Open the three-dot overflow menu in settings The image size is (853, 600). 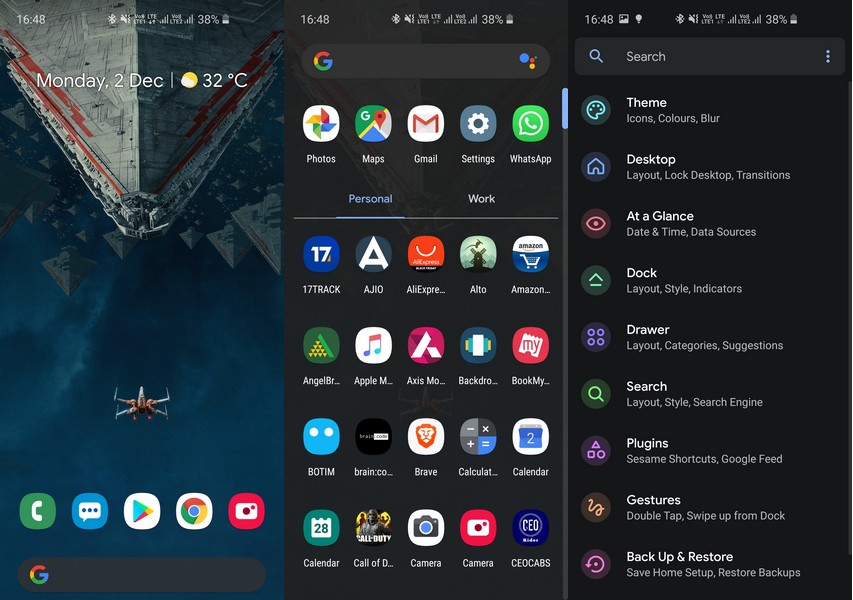(x=827, y=56)
